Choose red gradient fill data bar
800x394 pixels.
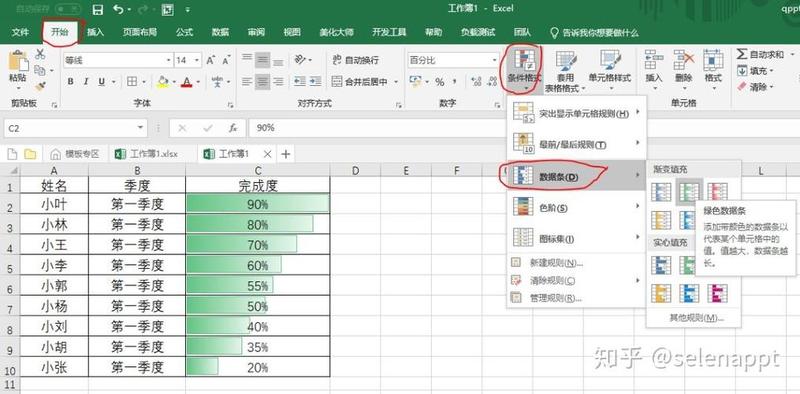click(x=717, y=191)
